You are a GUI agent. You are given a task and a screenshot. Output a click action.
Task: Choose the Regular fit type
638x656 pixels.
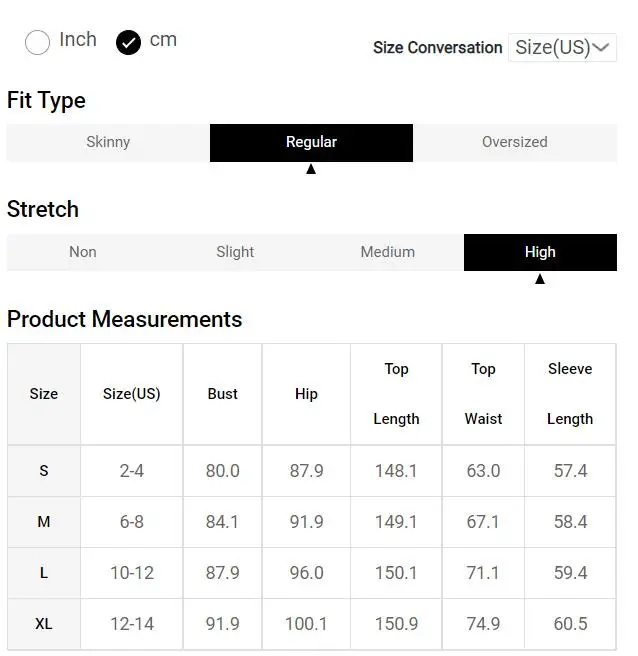point(311,143)
